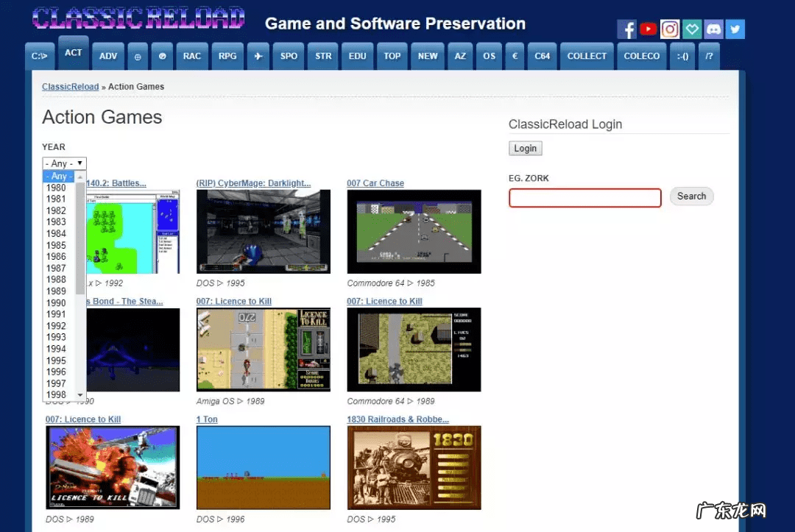Switch to the RAC tab

(192, 56)
